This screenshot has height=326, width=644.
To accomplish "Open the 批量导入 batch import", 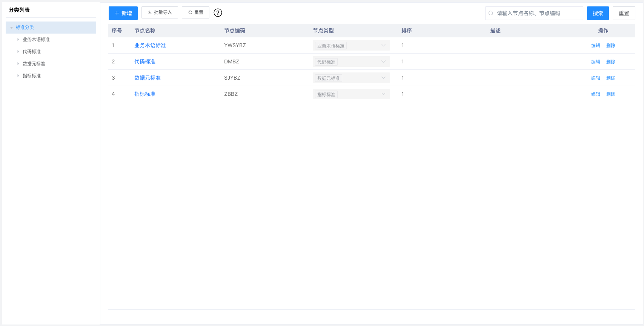I will coord(160,12).
